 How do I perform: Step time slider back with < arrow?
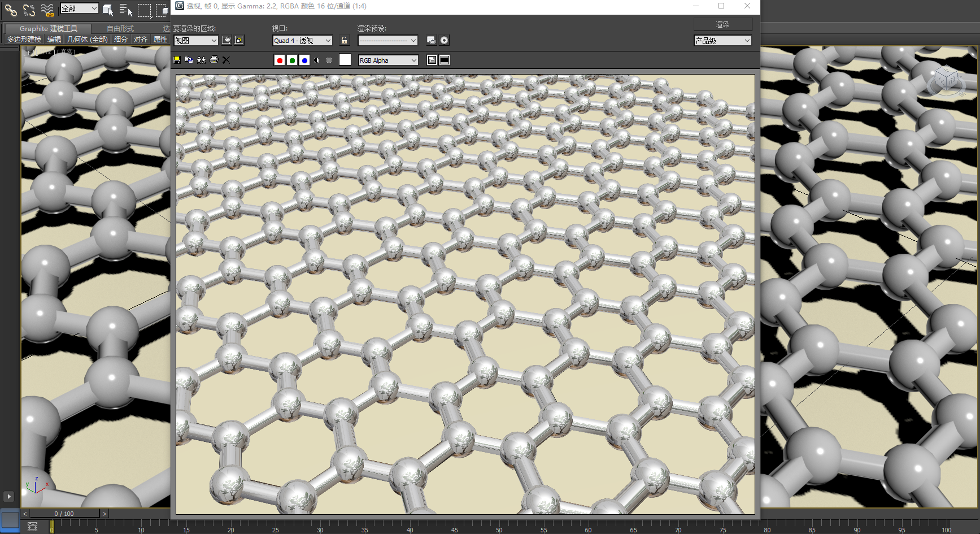pyautogui.click(x=25, y=514)
